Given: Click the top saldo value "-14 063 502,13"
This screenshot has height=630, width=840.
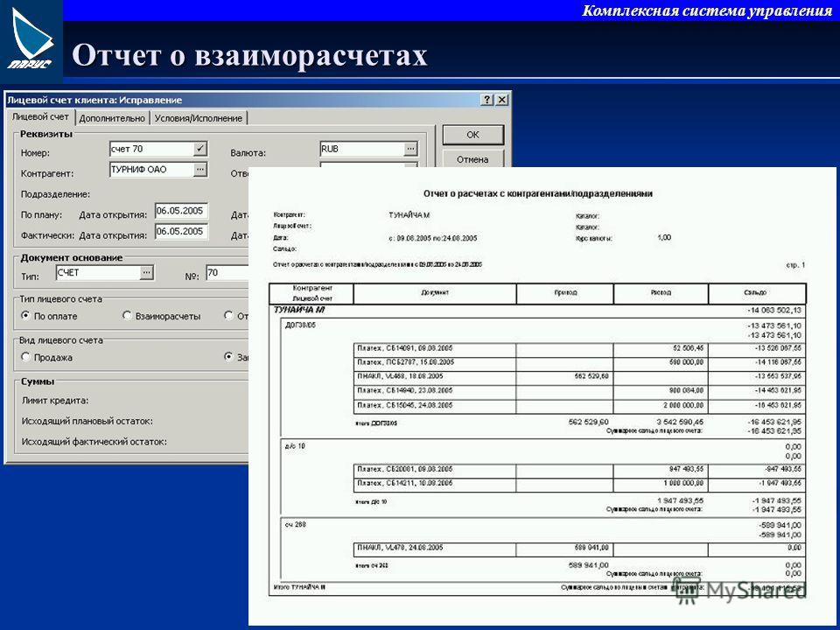Looking at the screenshot, I should pos(774,311).
